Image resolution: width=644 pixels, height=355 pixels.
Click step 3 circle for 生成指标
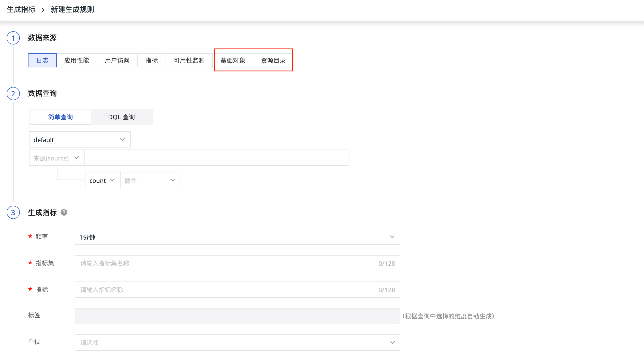(13, 212)
